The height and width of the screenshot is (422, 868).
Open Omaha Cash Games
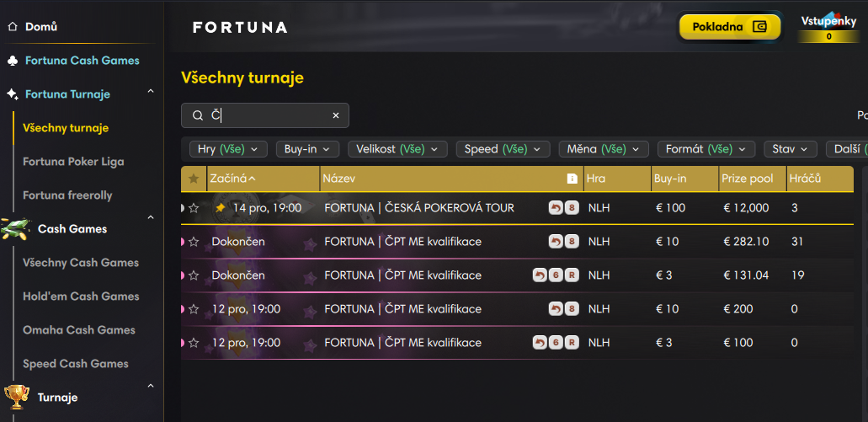pyautogui.click(x=79, y=330)
